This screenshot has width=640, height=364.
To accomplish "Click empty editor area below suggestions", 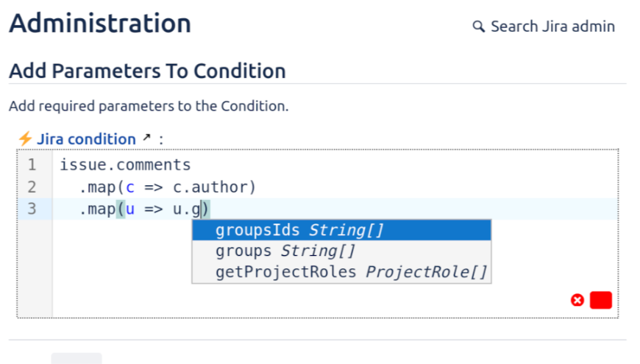I will click(331, 300).
